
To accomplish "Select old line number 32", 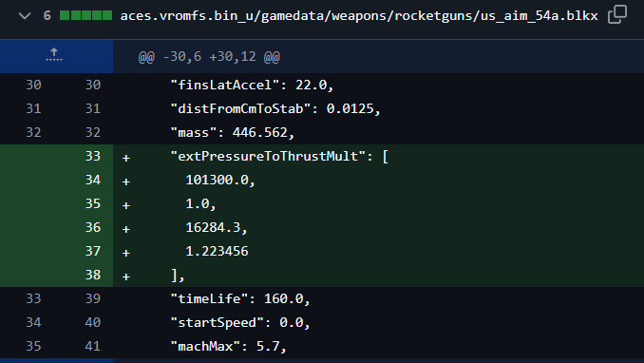I will [x=33, y=133].
